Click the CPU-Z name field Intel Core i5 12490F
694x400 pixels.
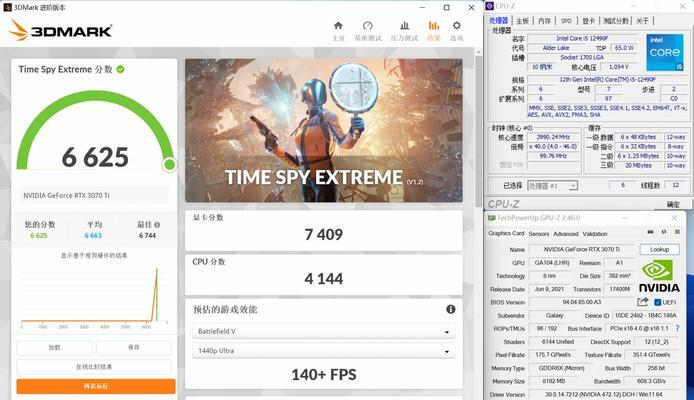click(x=582, y=38)
